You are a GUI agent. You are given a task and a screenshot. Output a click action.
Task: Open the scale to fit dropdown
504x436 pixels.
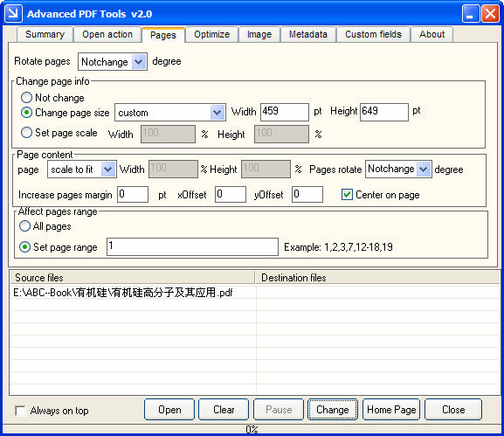[108, 170]
